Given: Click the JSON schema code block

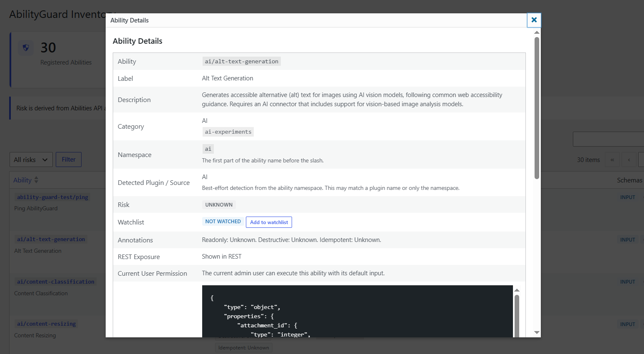Looking at the screenshot, I should coord(357,311).
